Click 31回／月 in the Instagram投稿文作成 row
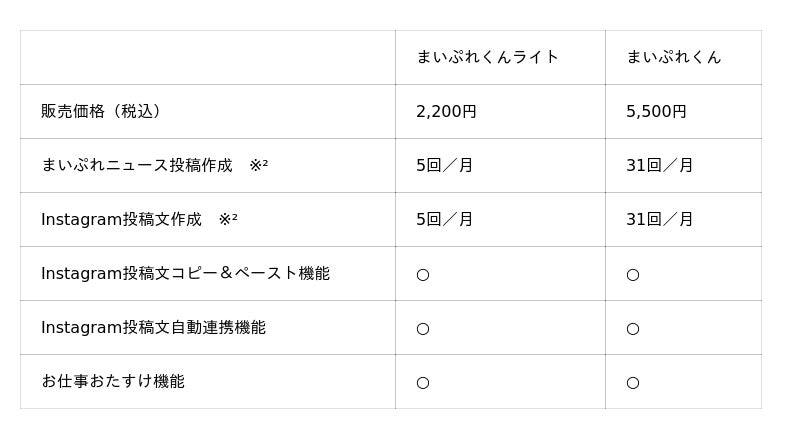The image size is (800, 439). [x=659, y=219]
